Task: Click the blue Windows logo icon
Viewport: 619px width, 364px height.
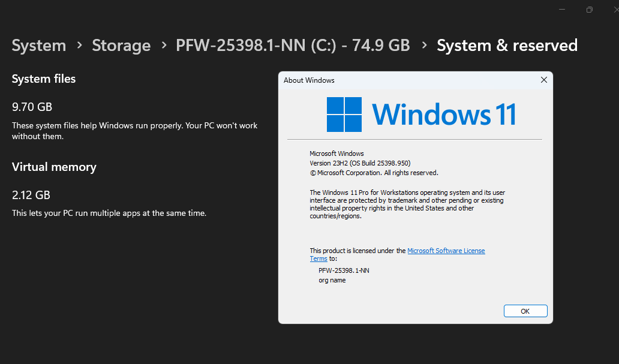Action: click(x=344, y=115)
